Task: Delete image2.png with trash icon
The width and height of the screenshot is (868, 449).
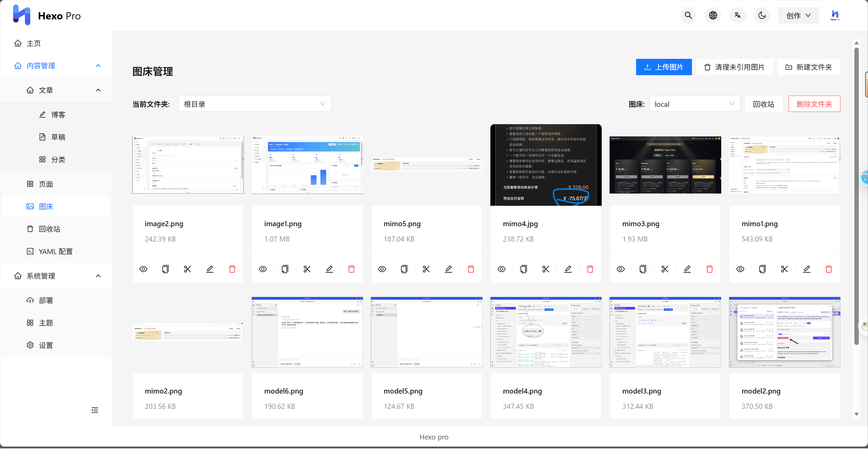Action: [x=232, y=269]
